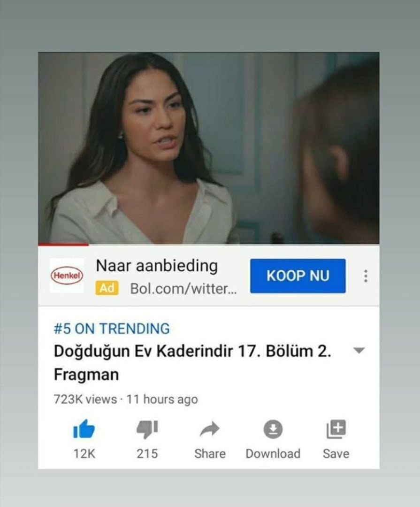Click the Naar aanbieding ad headline
Screen dimensions: 420x507
157,266
